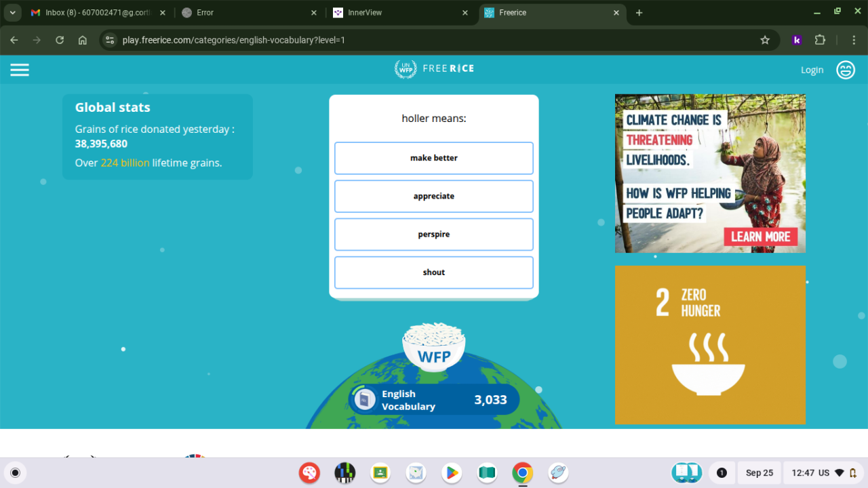Viewport: 868px width, 488px height.
Task: Close the Error tab
Action: point(314,13)
